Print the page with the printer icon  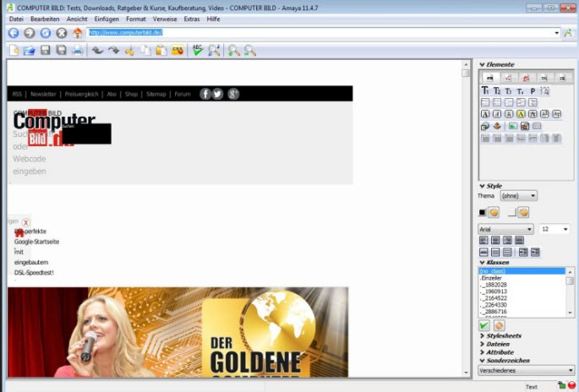click(x=77, y=50)
